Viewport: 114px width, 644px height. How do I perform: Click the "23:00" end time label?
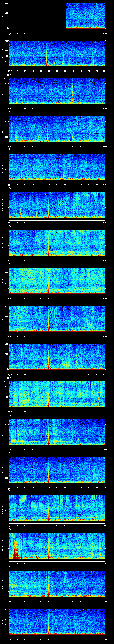pyautogui.click(x=105, y=525)
